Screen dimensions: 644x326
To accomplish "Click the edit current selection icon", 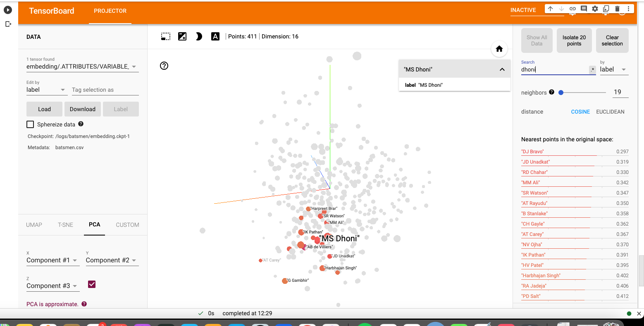I will pos(182,36).
